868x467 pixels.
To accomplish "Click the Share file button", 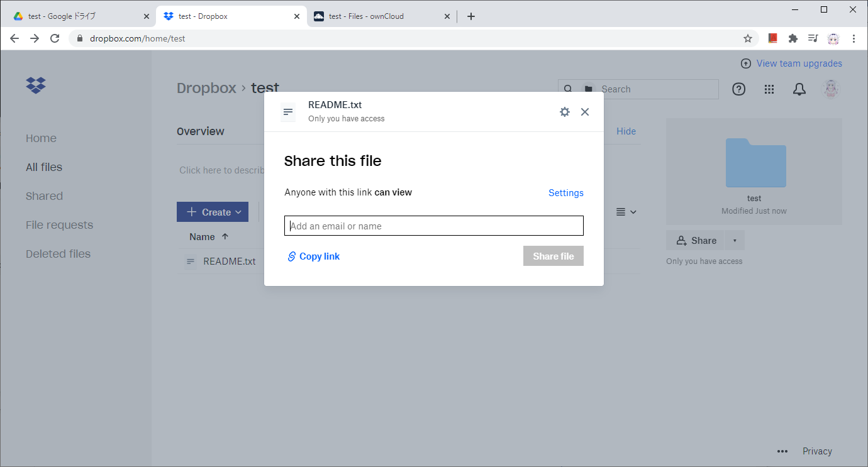I will (554, 256).
